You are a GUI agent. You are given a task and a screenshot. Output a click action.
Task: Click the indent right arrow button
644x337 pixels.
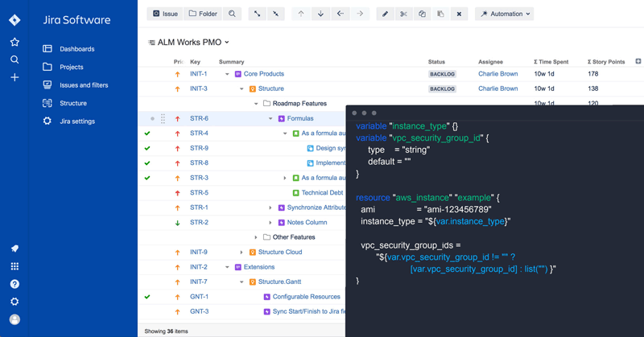tap(360, 14)
